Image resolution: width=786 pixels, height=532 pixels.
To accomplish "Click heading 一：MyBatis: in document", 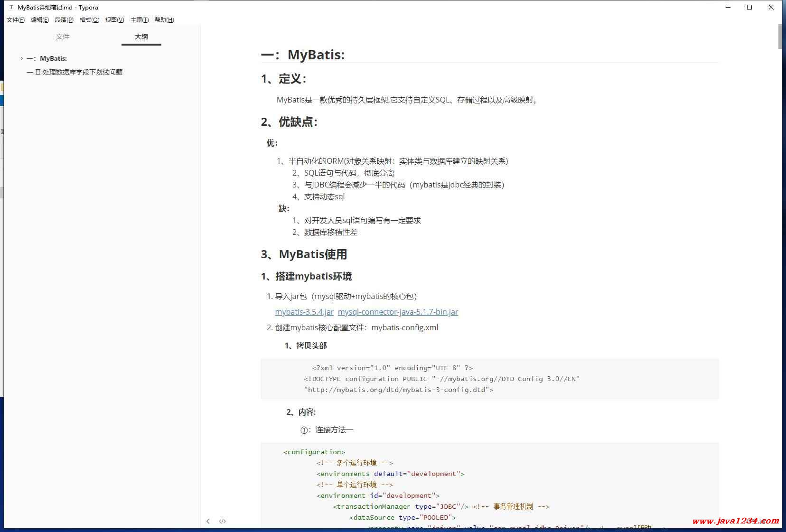I will (x=303, y=55).
